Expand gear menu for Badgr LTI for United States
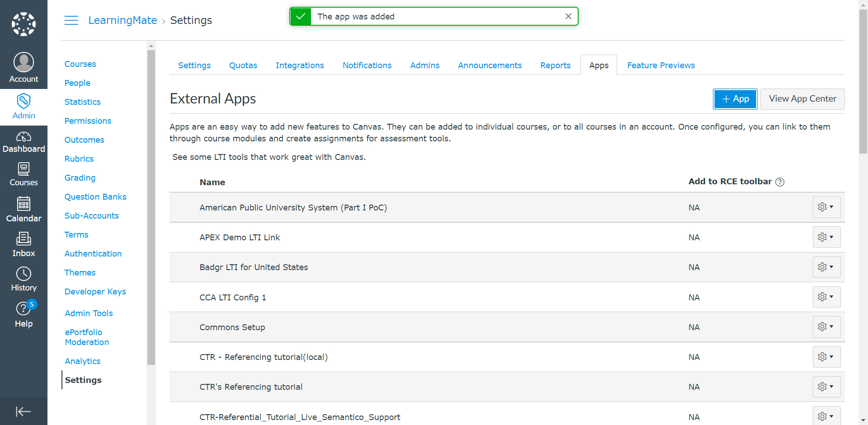This screenshot has height=425, width=868. pyautogui.click(x=826, y=267)
